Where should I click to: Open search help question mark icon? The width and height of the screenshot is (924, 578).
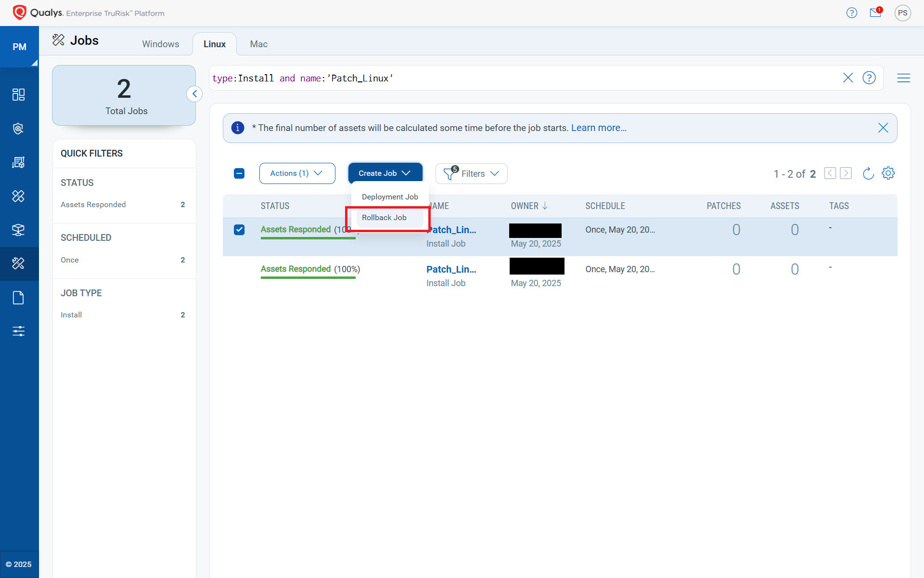click(869, 78)
